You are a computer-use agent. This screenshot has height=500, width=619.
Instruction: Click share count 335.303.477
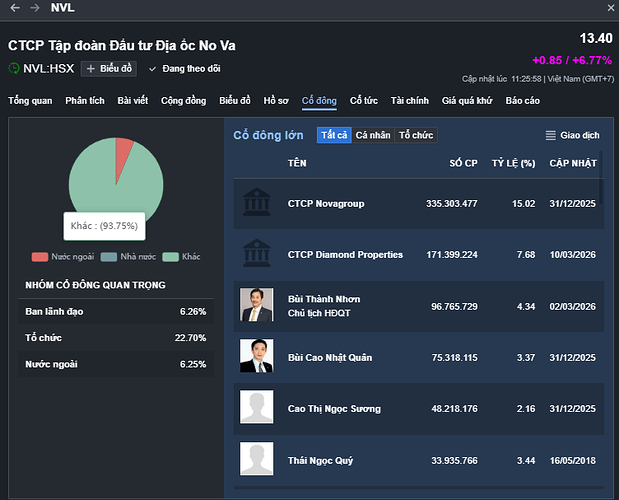point(452,204)
